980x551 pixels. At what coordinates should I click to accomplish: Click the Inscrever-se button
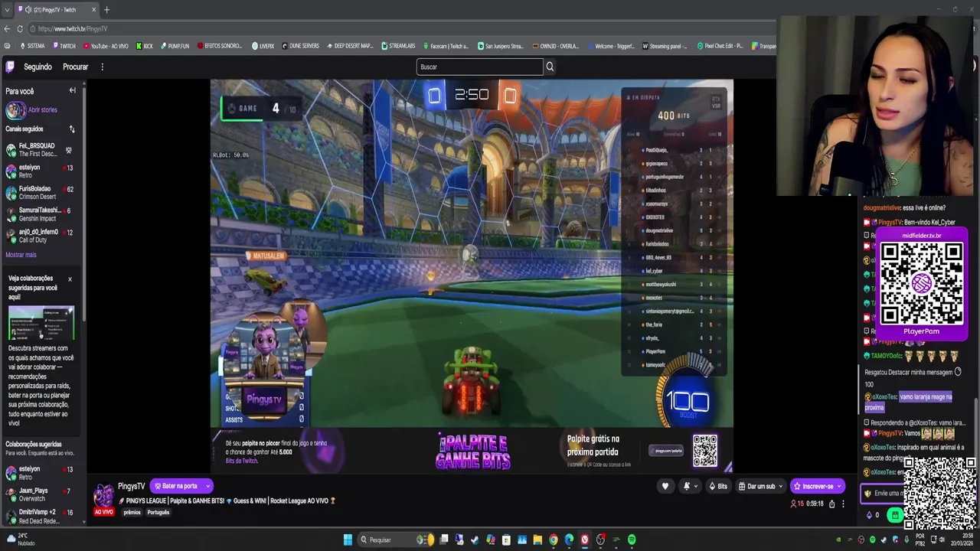point(817,486)
